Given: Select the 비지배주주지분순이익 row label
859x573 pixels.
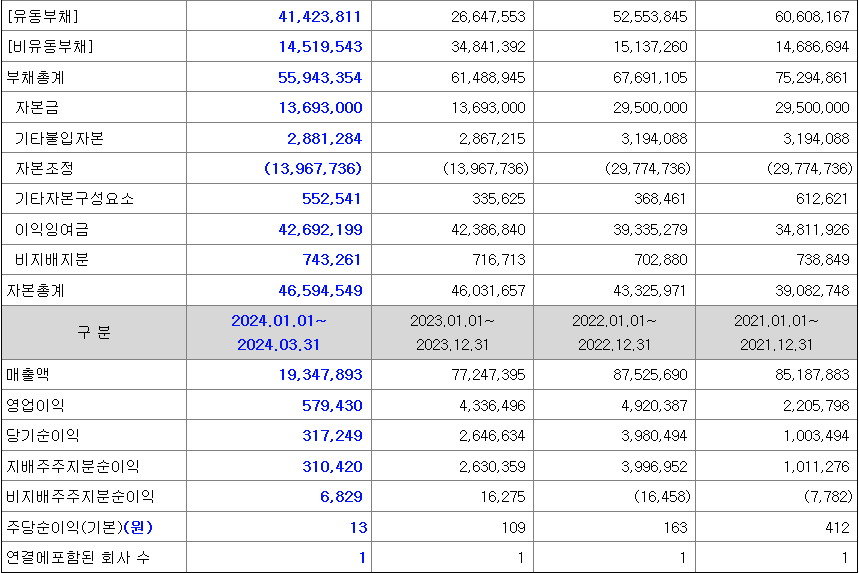Looking at the screenshot, I should [80, 496].
